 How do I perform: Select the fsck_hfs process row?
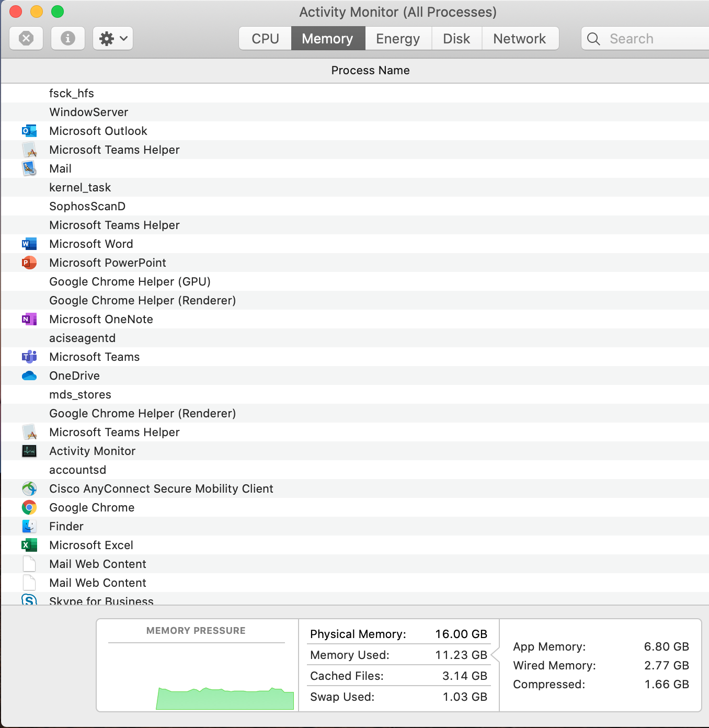coord(355,93)
